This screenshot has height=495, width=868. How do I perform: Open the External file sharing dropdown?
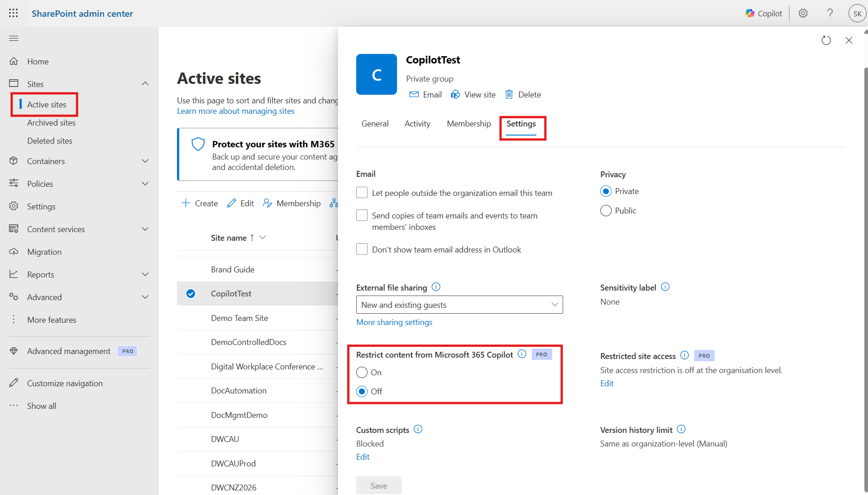click(459, 305)
